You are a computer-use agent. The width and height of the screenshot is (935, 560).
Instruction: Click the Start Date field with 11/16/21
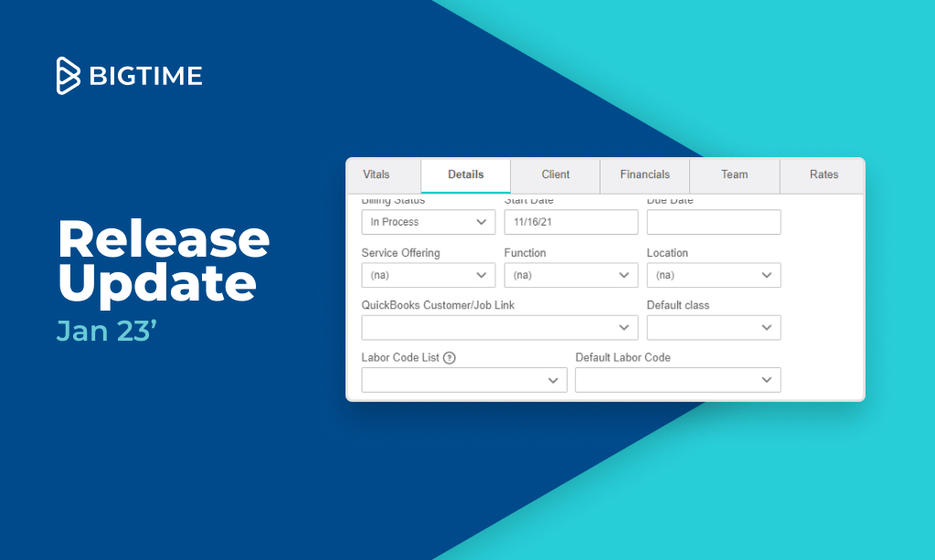tap(571, 222)
